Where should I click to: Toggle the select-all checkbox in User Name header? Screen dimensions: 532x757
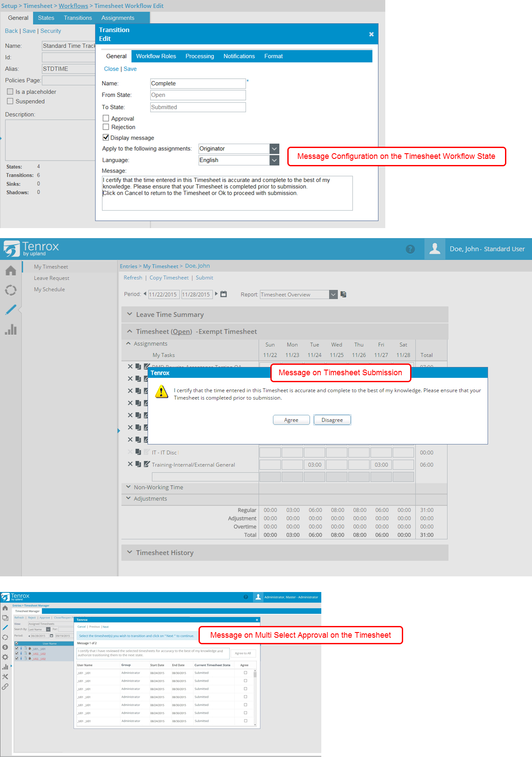click(17, 643)
